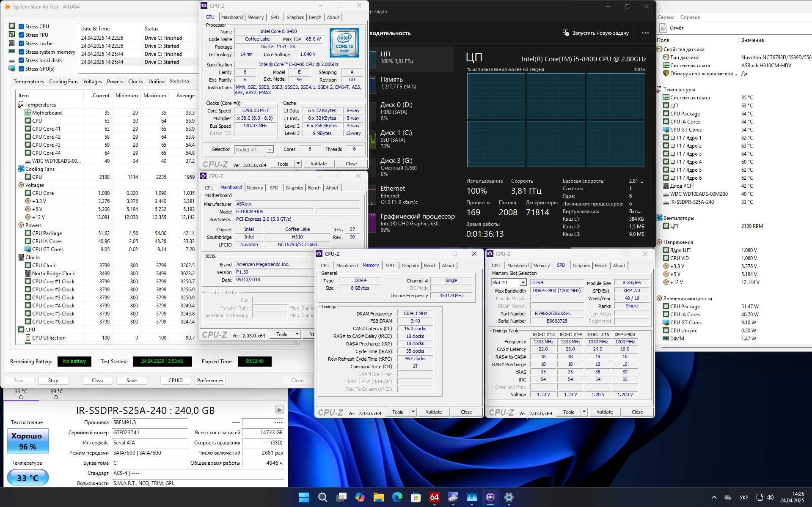
Task: Switch to Unified tab
Action: [x=157, y=81]
